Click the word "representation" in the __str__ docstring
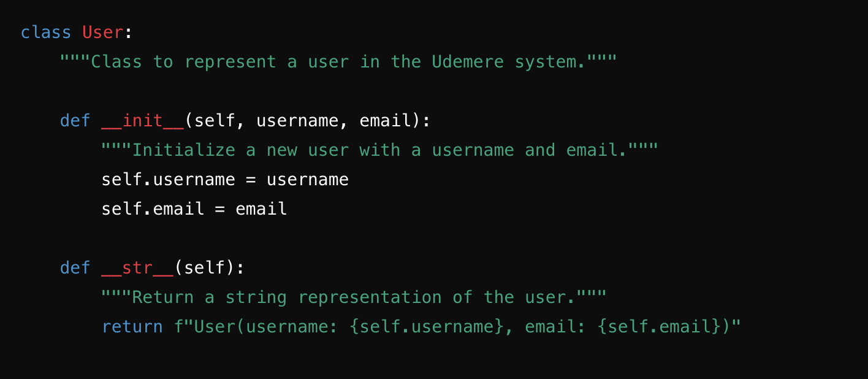Viewport: 868px width, 379px height. (370, 297)
